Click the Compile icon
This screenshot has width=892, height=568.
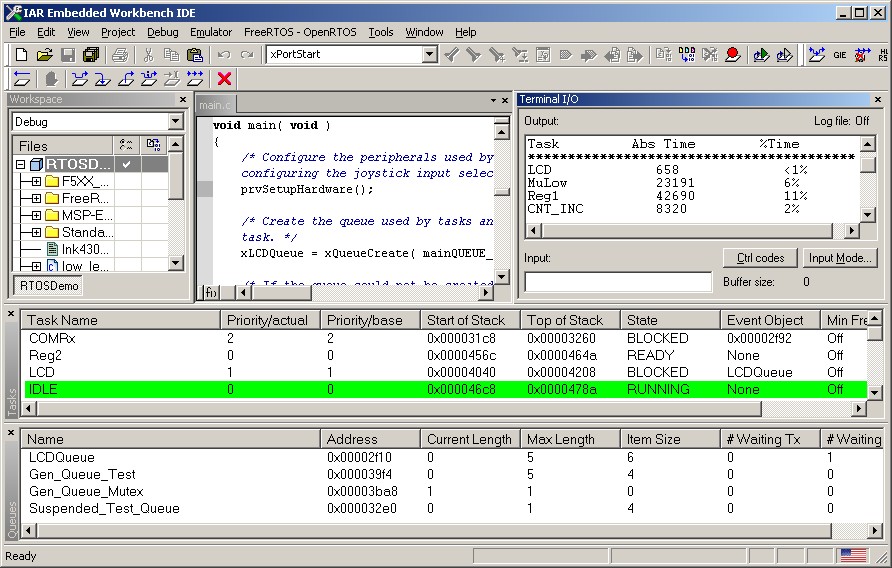(663, 55)
